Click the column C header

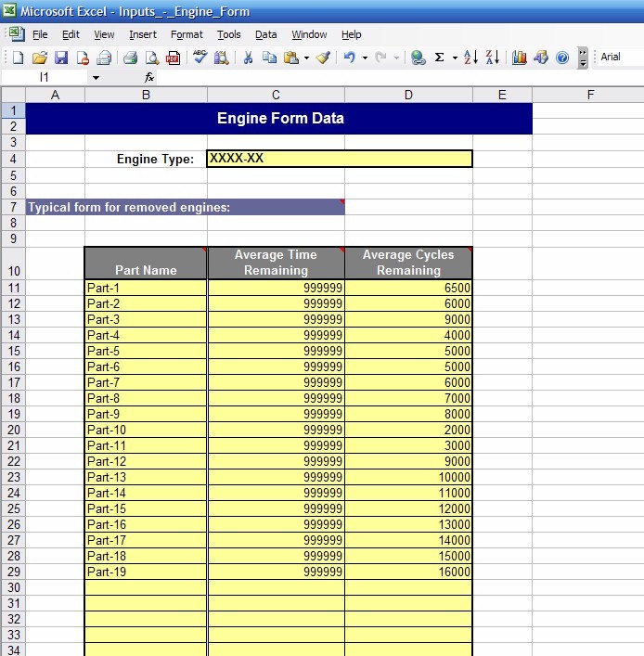click(x=276, y=95)
